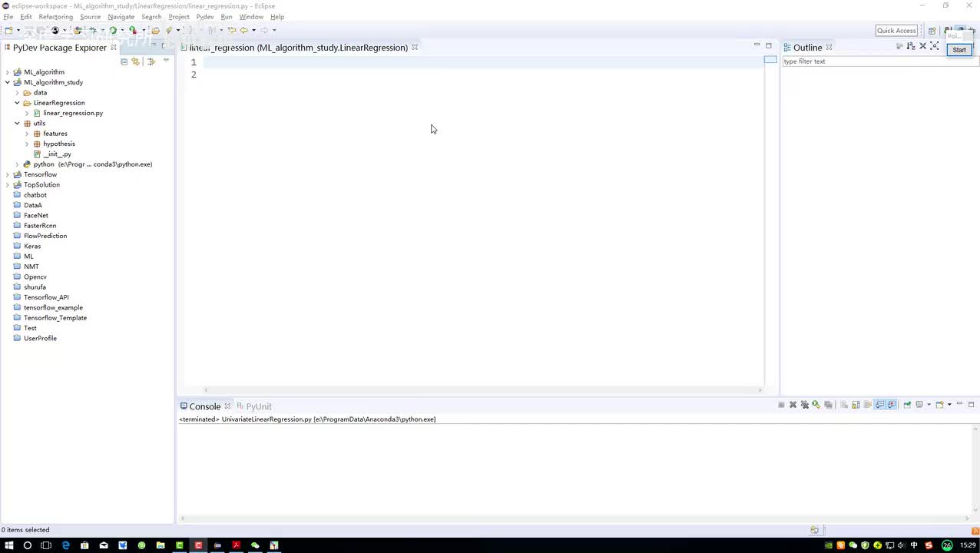Collapse the LinearRegression folder
This screenshot has height=553, width=980.
pos(17,103)
